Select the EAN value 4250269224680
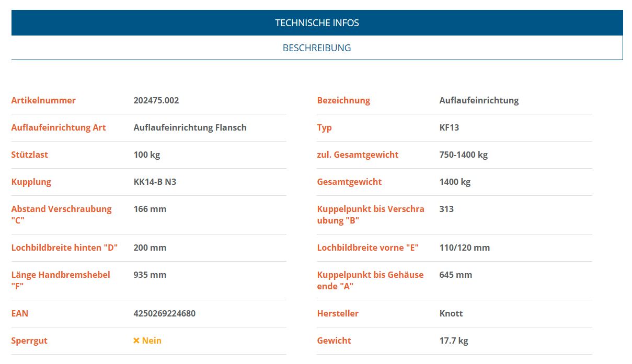 pyautogui.click(x=165, y=313)
